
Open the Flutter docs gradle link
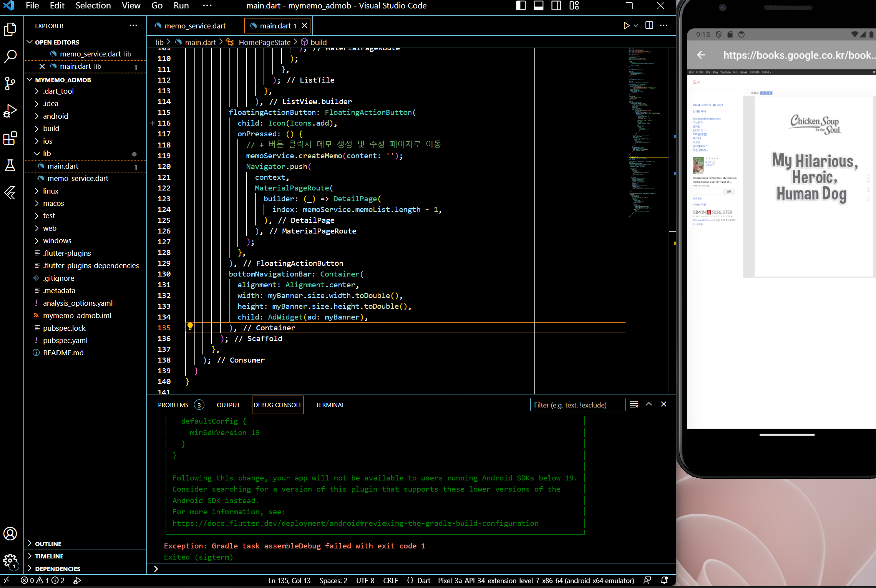click(x=355, y=523)
